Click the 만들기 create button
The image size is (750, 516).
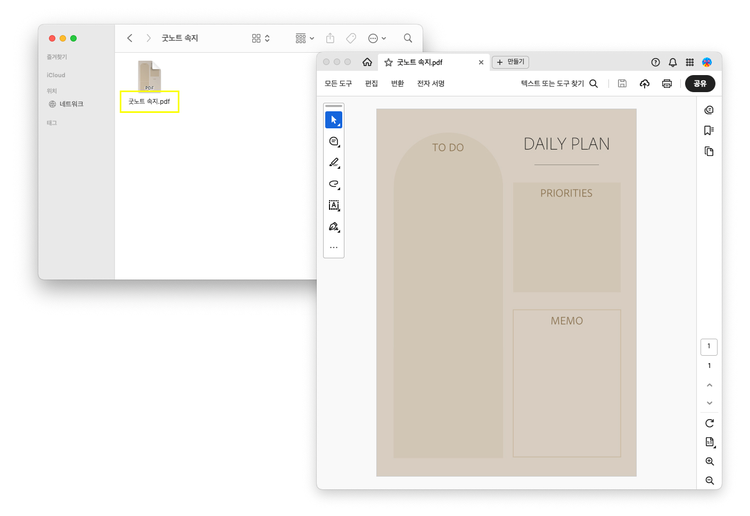click(510, 62)
